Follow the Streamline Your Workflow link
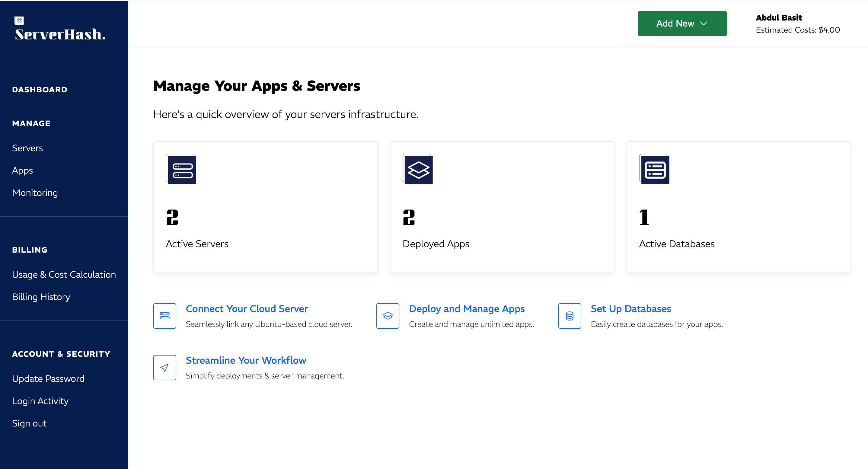 click(246, 360)
